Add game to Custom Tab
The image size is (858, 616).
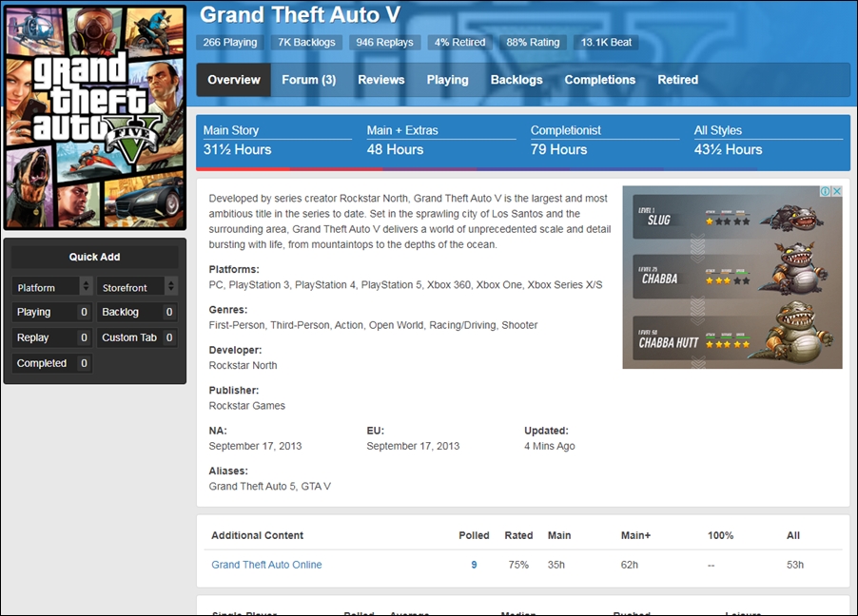pos(137,337)
